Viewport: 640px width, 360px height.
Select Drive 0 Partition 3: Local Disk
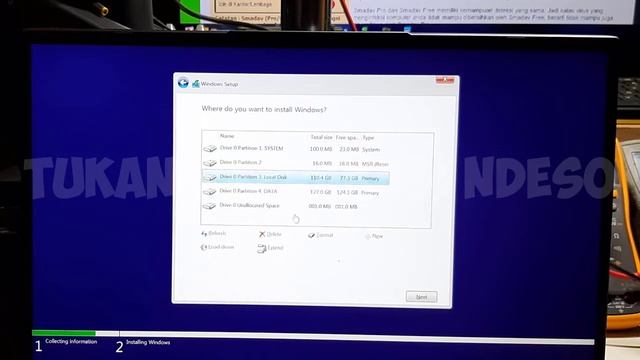click(x=296, y=178)
